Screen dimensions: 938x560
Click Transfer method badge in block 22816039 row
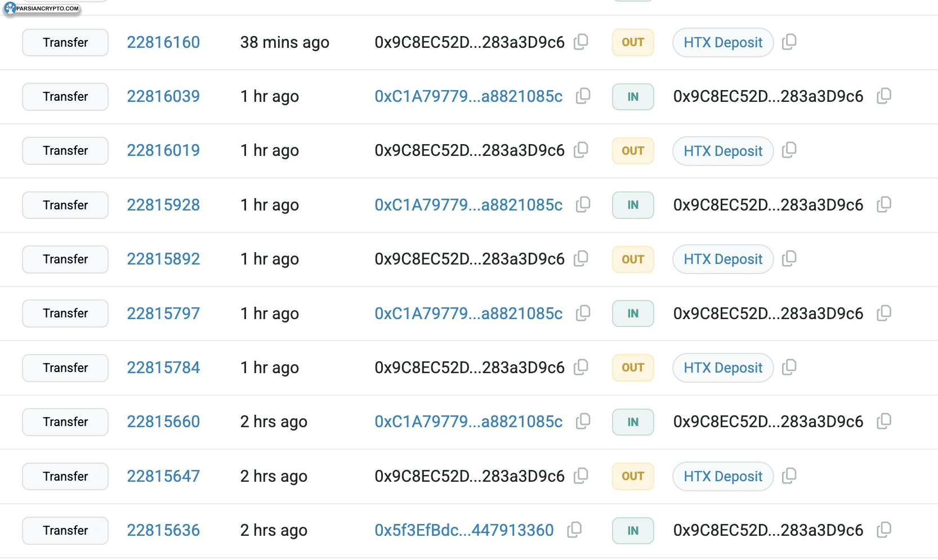65,97
